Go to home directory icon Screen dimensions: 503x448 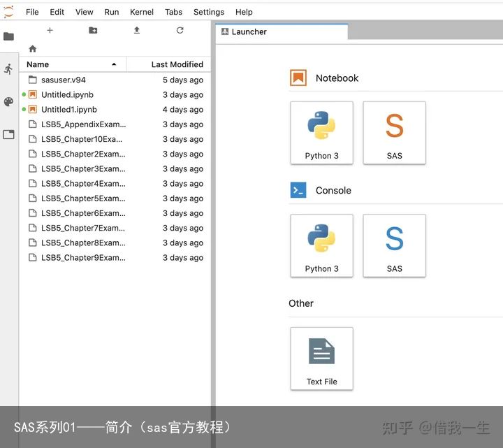32,49
